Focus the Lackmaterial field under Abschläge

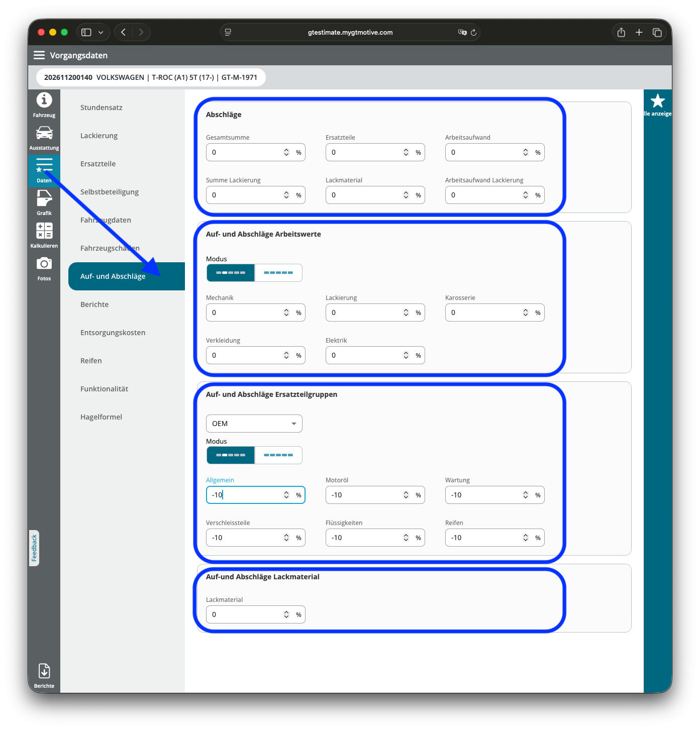pos(375,195)
